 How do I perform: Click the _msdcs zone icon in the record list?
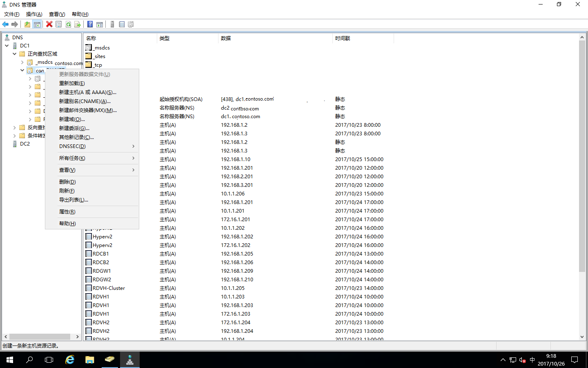click(x=89, y=47)
